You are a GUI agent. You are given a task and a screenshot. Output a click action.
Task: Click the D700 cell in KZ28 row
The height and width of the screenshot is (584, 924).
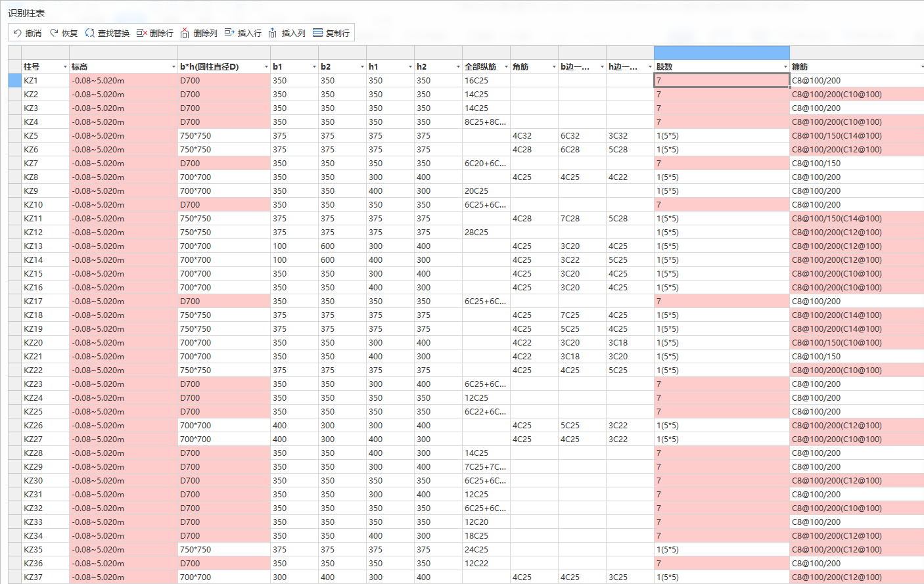tap(224, 453)
